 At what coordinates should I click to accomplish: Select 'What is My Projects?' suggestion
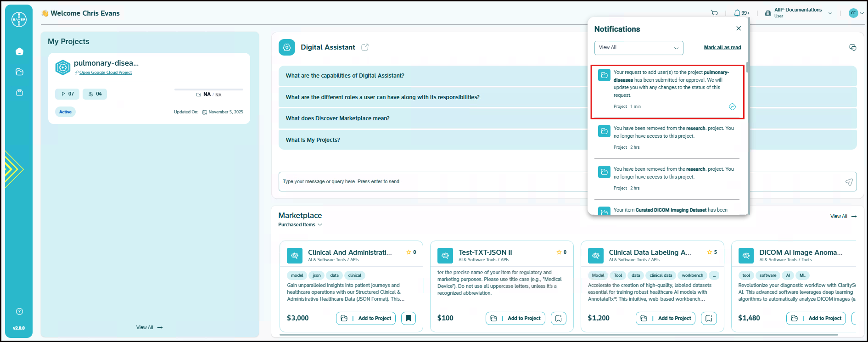click(313, 140)
